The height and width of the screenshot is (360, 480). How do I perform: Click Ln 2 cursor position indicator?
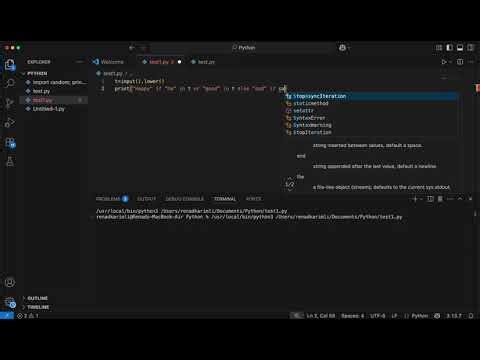coord(321,316)
